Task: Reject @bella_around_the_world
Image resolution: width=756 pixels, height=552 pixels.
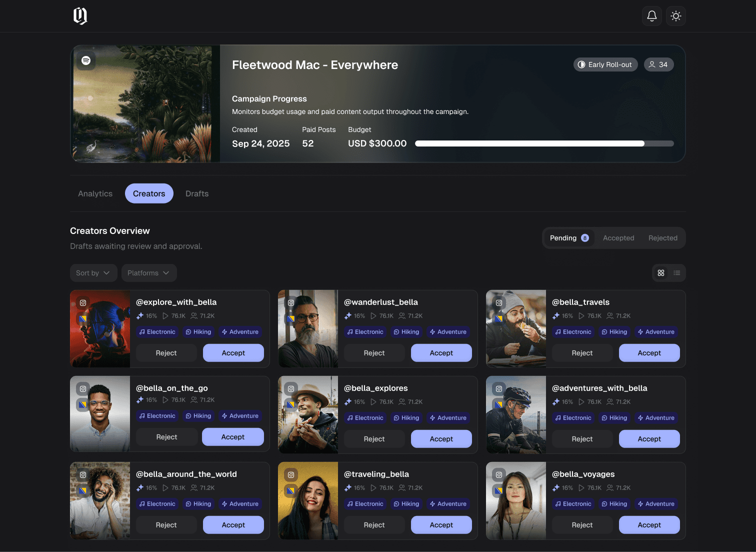Action: [166, 525]
